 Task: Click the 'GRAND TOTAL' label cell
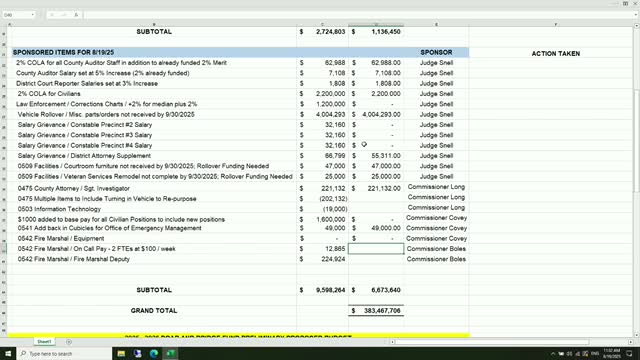click(x=154, y=311)
